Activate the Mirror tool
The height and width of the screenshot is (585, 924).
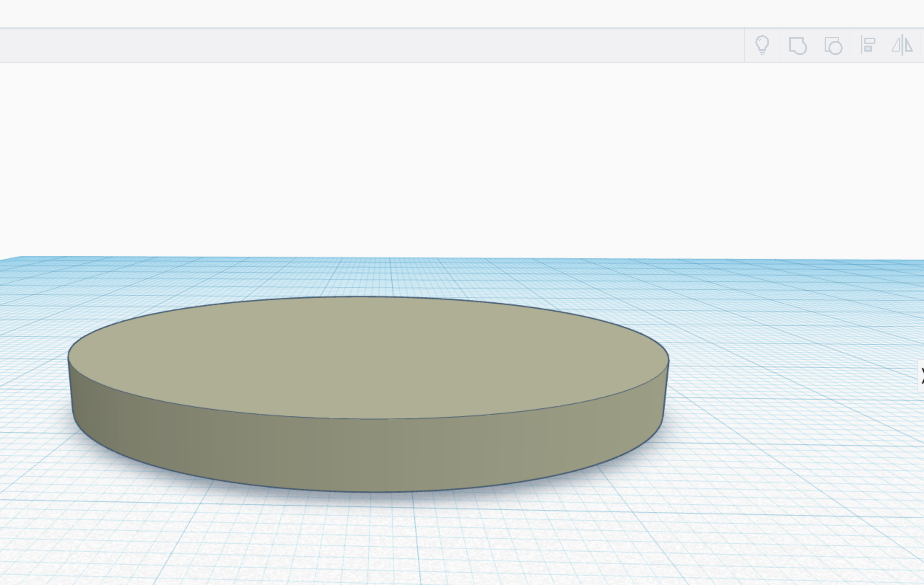point(902,45)
